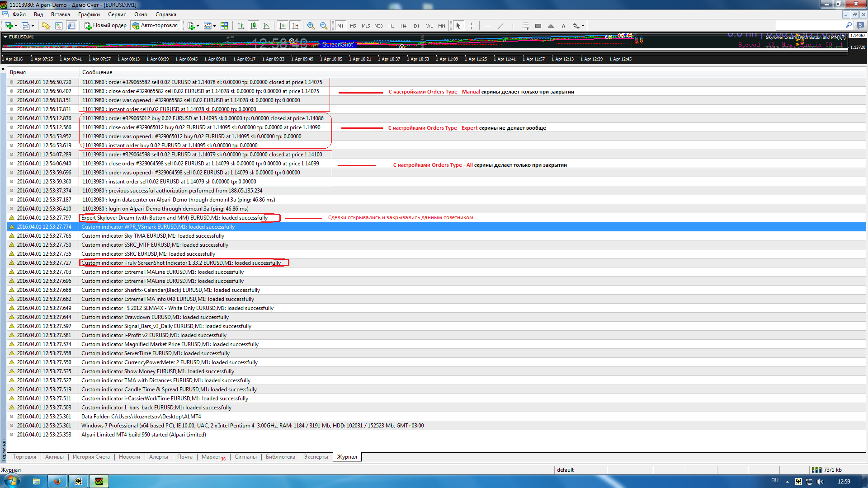Click the ScreenShot button on chart

pos(337,44)
